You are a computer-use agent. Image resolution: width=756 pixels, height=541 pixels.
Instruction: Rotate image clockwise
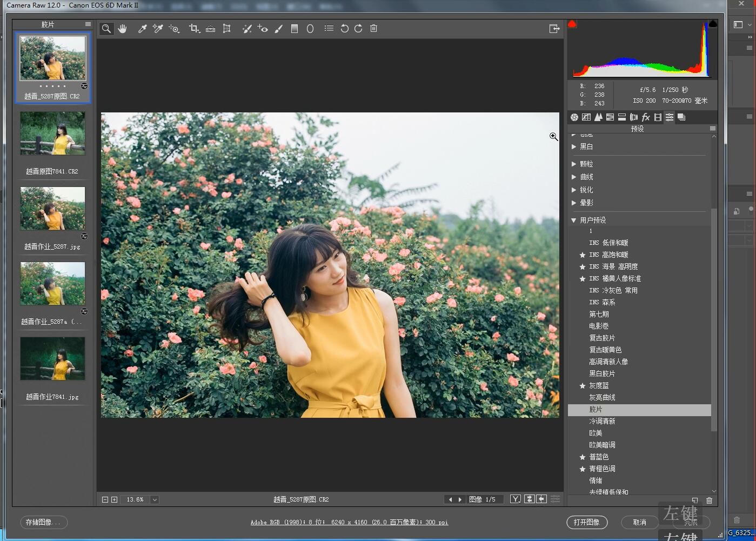coord(358,29)
